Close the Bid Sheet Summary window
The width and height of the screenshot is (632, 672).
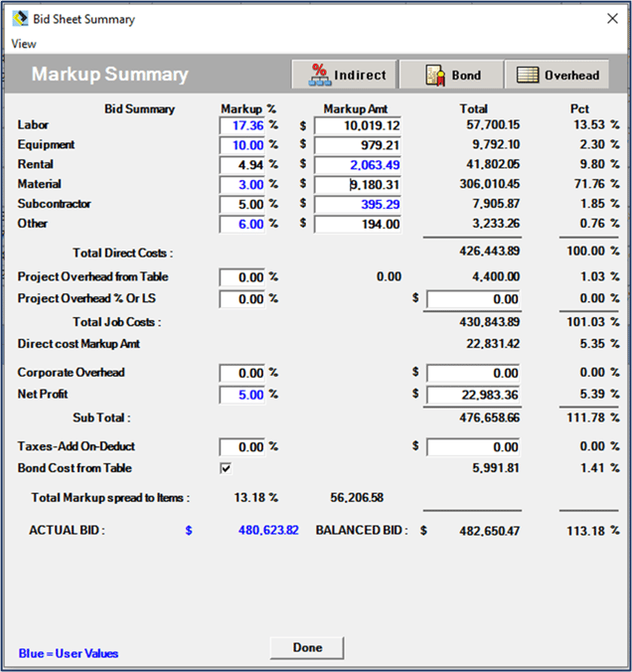(x=612, y=19)
